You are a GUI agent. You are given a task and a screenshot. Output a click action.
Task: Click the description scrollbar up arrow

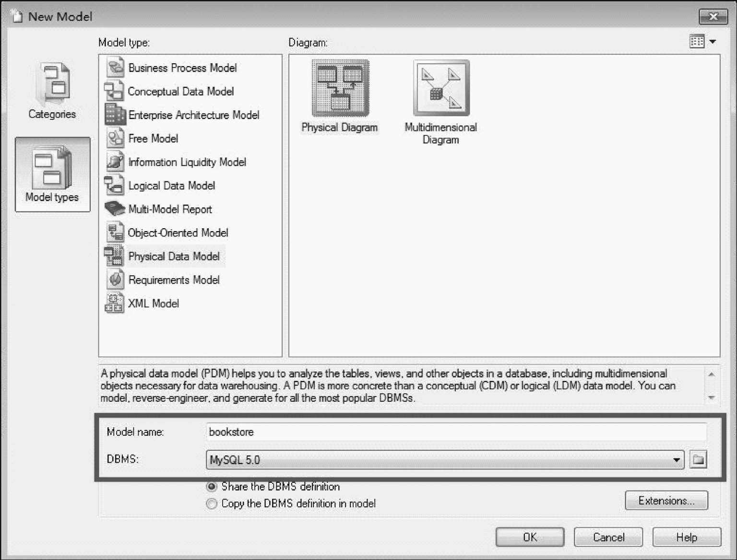click(x=711, y=374)
